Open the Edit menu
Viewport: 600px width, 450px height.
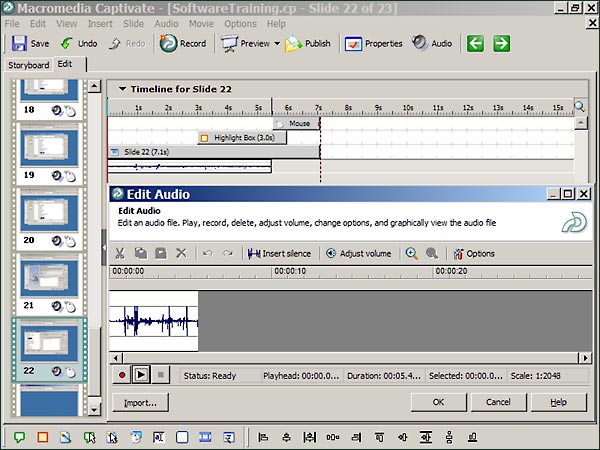click(x=38, y=24)
